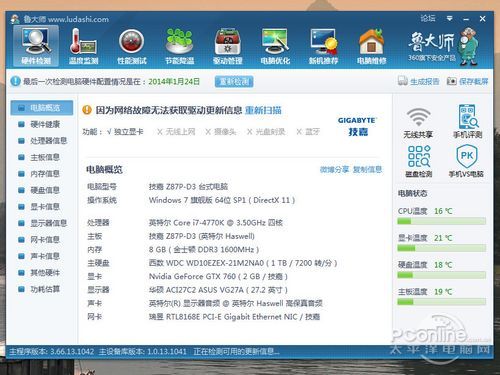Open the 电脑维修 house repair icon
The height and width of the screenshot is (375, 500).
click(x=371, y=42)
